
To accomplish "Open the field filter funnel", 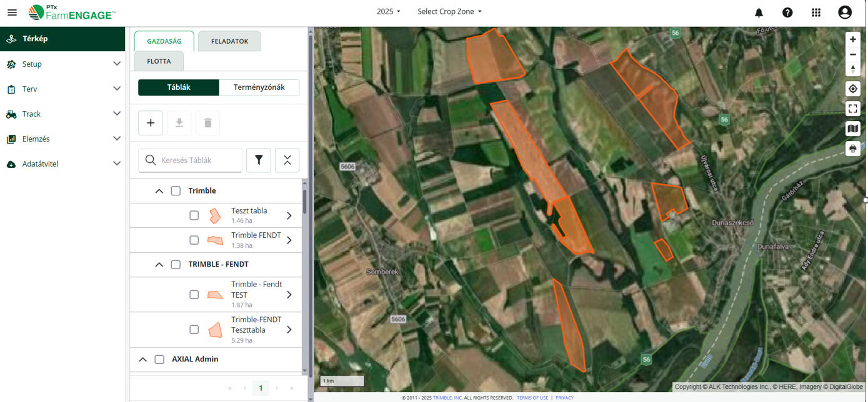I will pyautogui.click(x=259, y=160).
